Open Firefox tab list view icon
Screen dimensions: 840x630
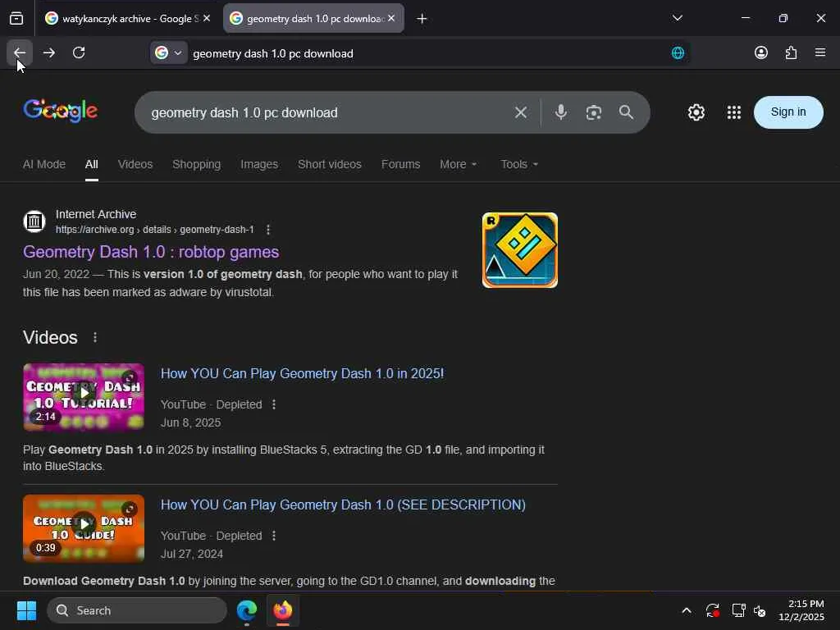(x=16, y=19)
